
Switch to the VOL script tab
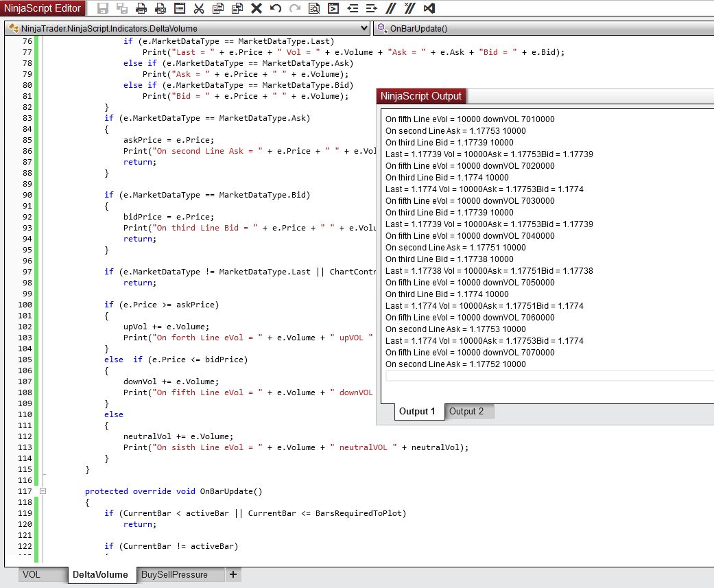click(x=32, y=575)
